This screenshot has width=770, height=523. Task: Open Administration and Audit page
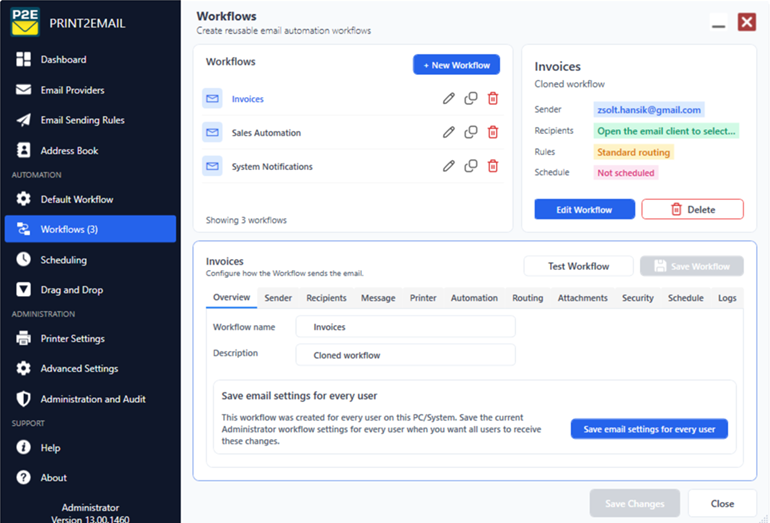[x=90, y=399]
